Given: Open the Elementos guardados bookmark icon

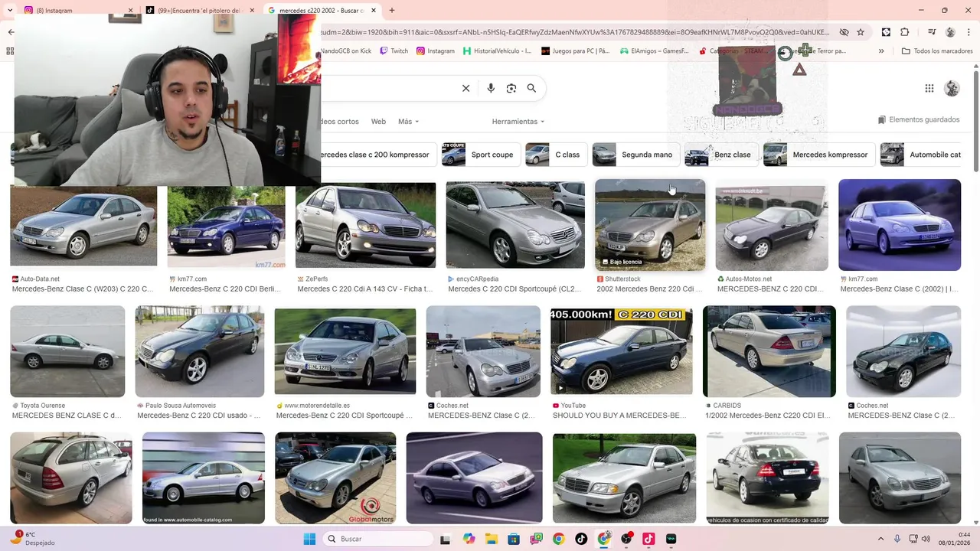Looking at the screenshot, I should 882,120.
